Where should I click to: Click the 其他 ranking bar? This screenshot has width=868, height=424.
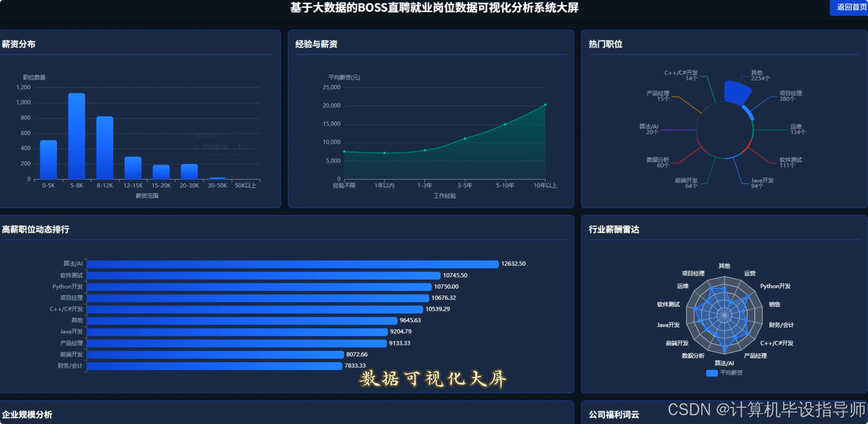coord(242,320)
